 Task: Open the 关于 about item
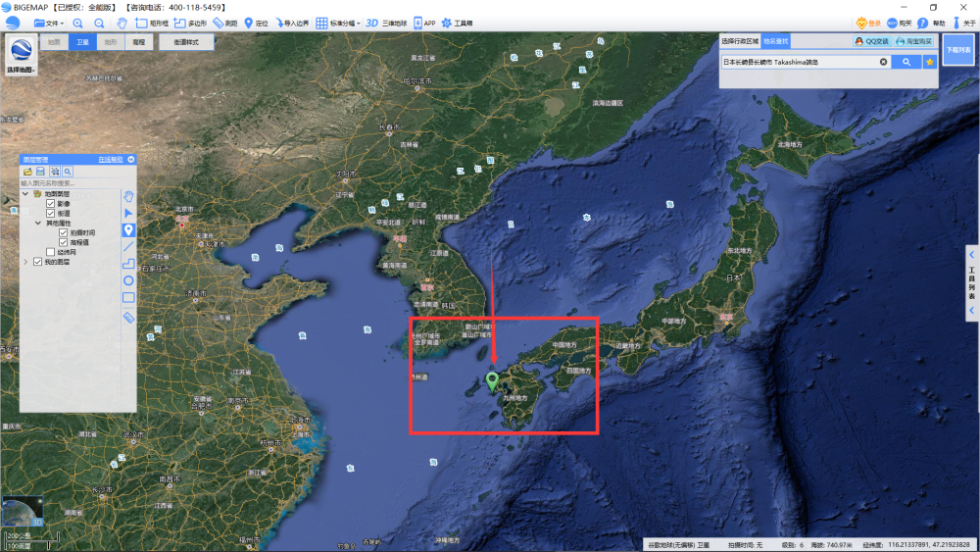click(963, 24)
